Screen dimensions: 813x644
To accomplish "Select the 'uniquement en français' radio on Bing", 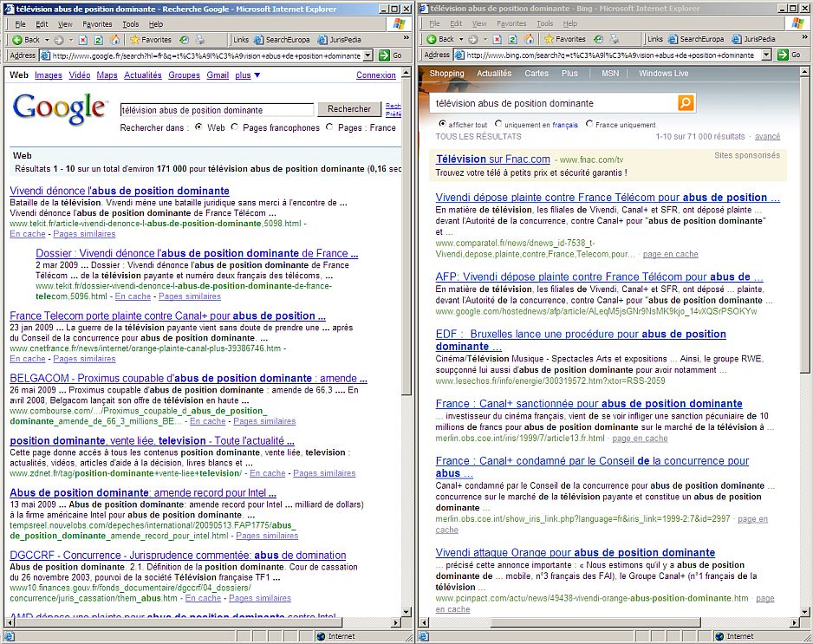I will pyautogui.click(x=498, y=124).
